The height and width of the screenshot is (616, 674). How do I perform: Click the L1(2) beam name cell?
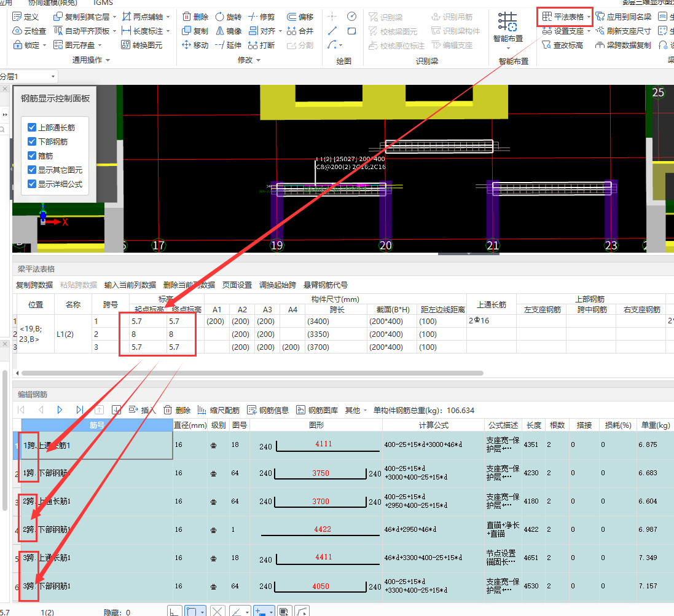[73, 334]
